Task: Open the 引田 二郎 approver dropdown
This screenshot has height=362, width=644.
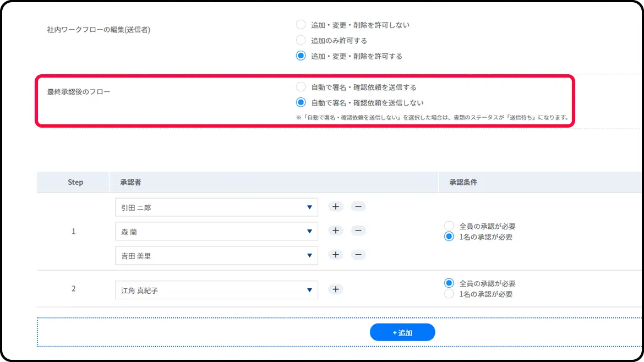Action: tap(216, 207)
